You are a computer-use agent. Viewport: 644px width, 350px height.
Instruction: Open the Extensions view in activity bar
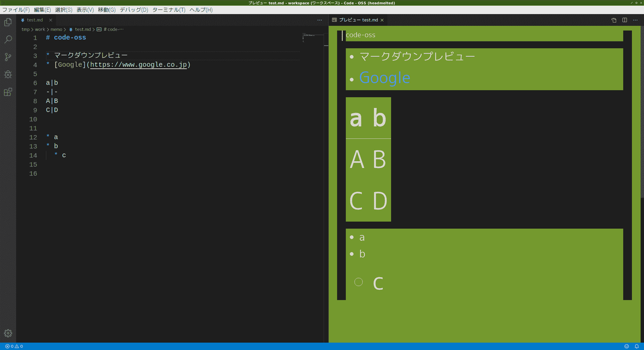coord(8,92)
